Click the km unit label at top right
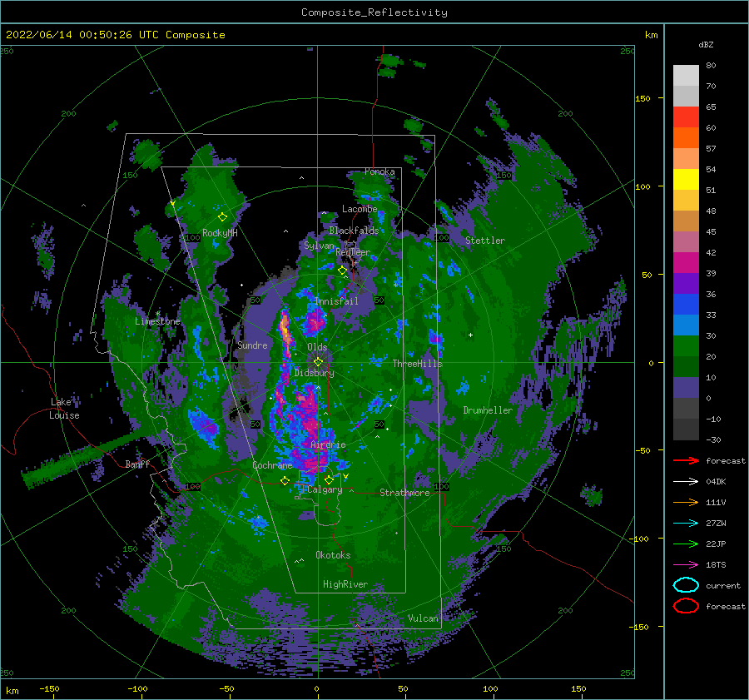Screen dimensions: 749x700 [x=651, y=35]
